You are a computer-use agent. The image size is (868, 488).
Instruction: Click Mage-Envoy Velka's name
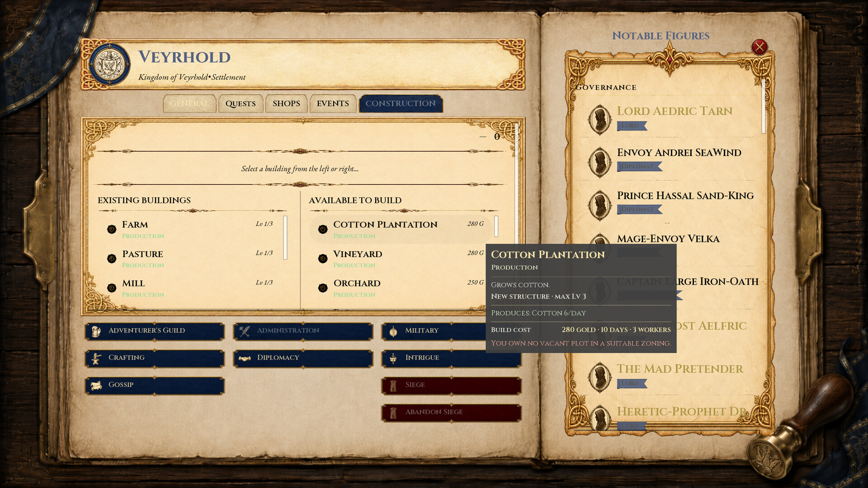click(x=668, y=239)
